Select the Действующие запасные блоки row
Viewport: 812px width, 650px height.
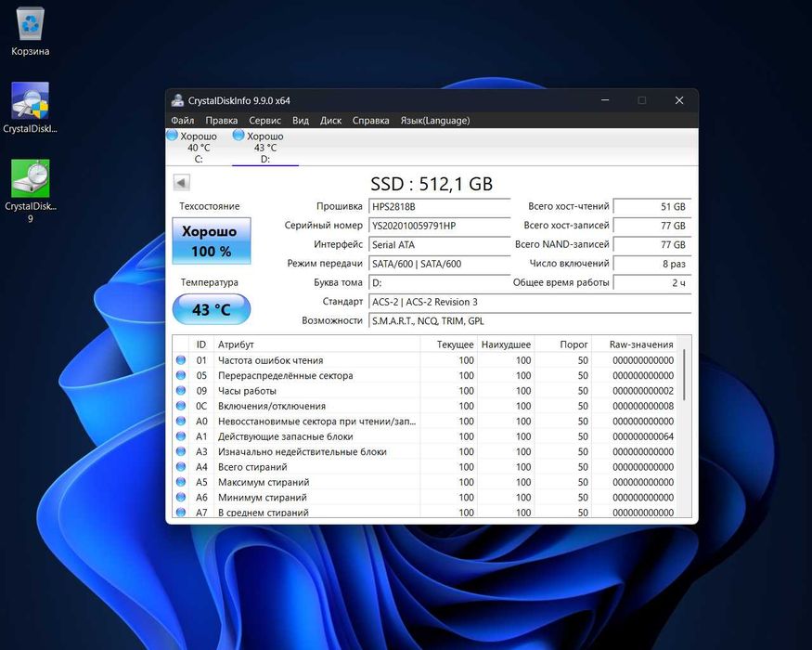(425, 436)
